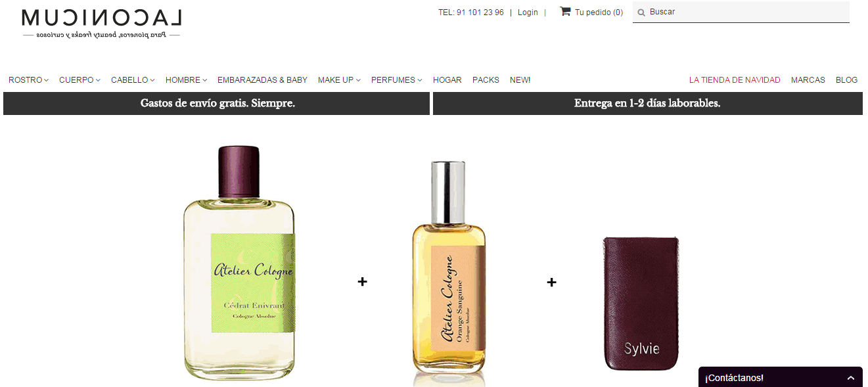The height and width of the screenshot is (387, 868).
Task: Open the HOMBRE dropdown menu
Action: (186, 80)
